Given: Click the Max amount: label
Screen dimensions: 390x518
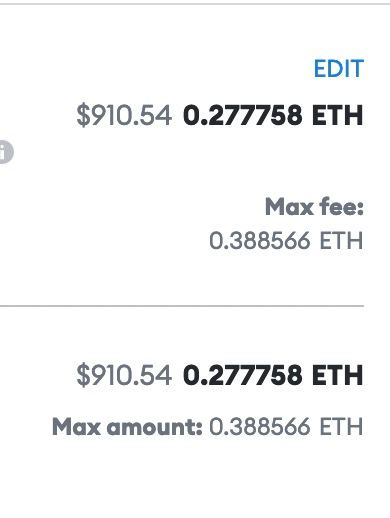Looking at the screenshot, I should [127, 427].
